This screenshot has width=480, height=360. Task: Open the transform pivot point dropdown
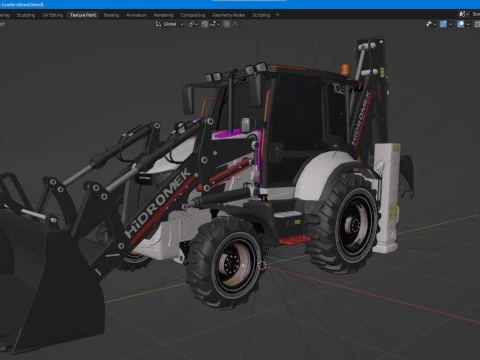coord(193,24)
